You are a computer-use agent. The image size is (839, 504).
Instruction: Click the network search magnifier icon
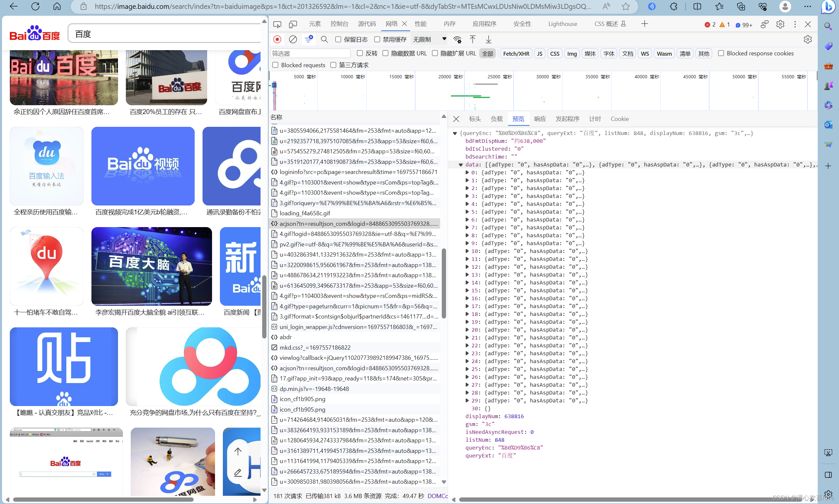(324, 39)
